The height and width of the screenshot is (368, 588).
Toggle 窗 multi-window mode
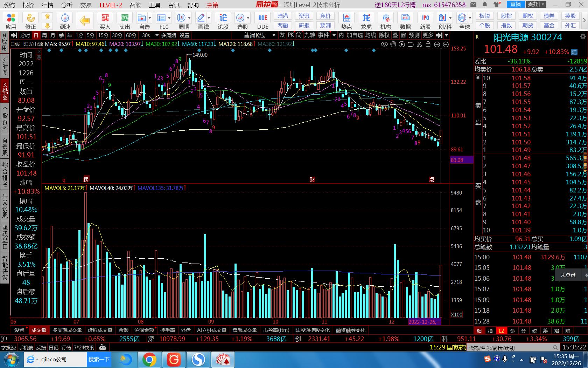[x=403, y=35]
